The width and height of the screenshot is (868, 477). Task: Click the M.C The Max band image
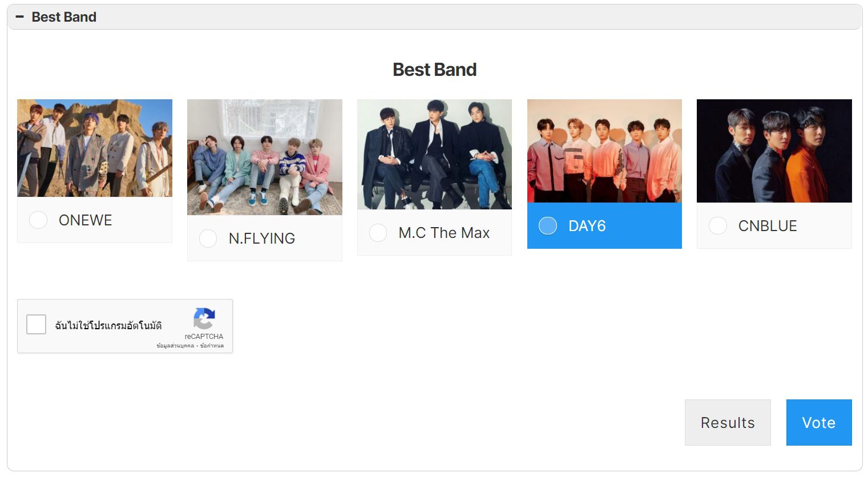click(434, 155)
